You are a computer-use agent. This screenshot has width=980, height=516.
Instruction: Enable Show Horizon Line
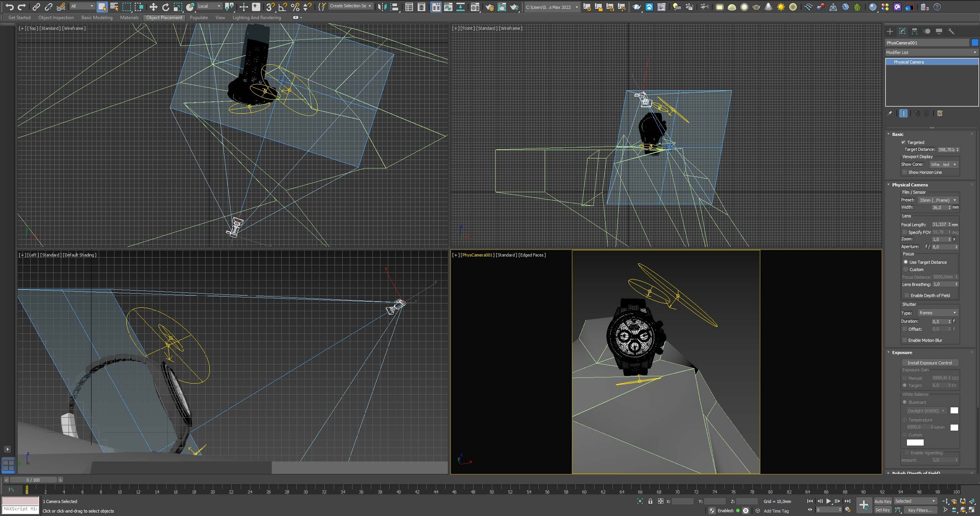(905, 172)
